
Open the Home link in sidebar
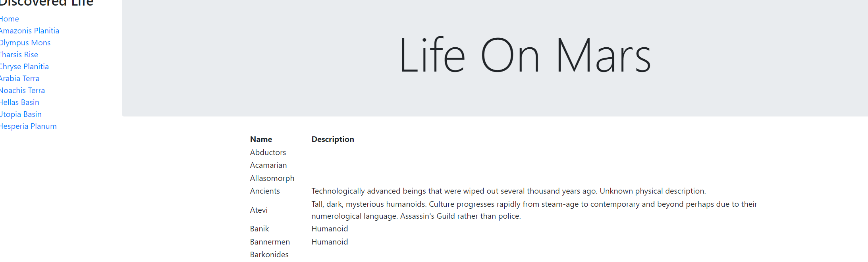click(10, 19)
